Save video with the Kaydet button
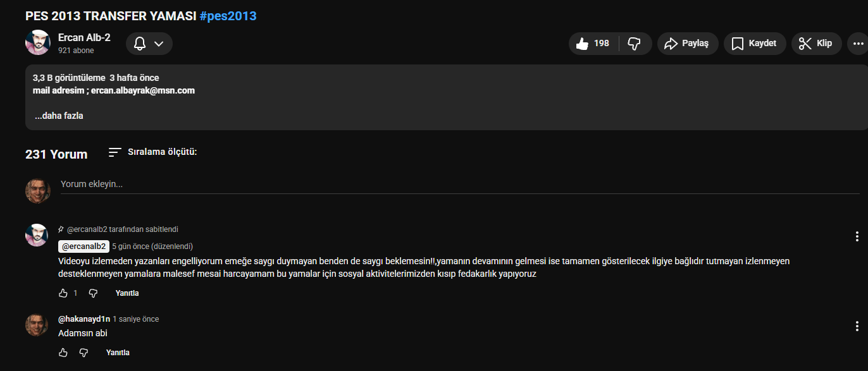This screenshot has height=371, width=868. (x=755, y=44)
